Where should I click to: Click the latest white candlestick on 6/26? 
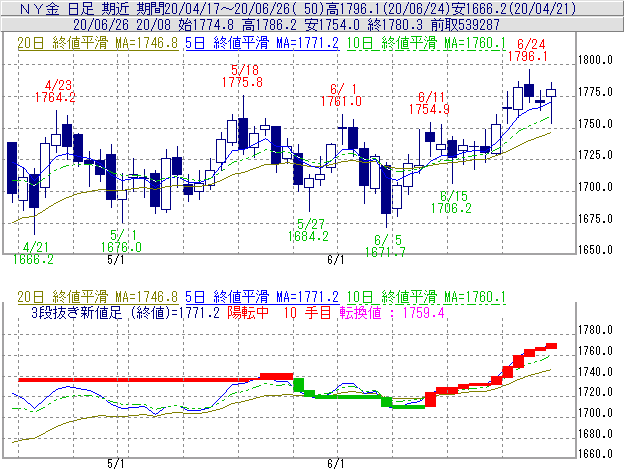point(551,93)
